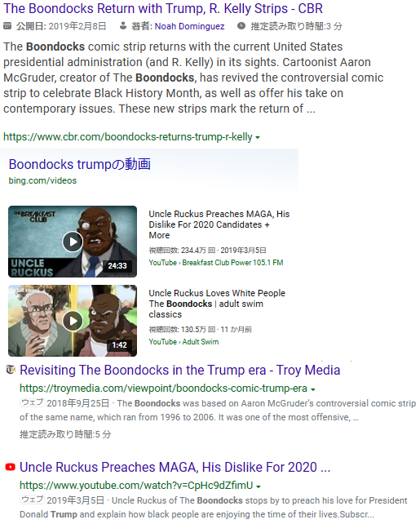Expand the cbr.com URL dropdown arrow
Image resolution: width=420 pixels, height=524 pixels.
(258, 138)
